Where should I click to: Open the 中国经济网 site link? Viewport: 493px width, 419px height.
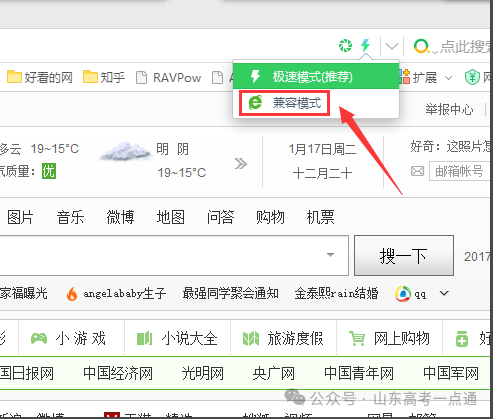(118, 373)
